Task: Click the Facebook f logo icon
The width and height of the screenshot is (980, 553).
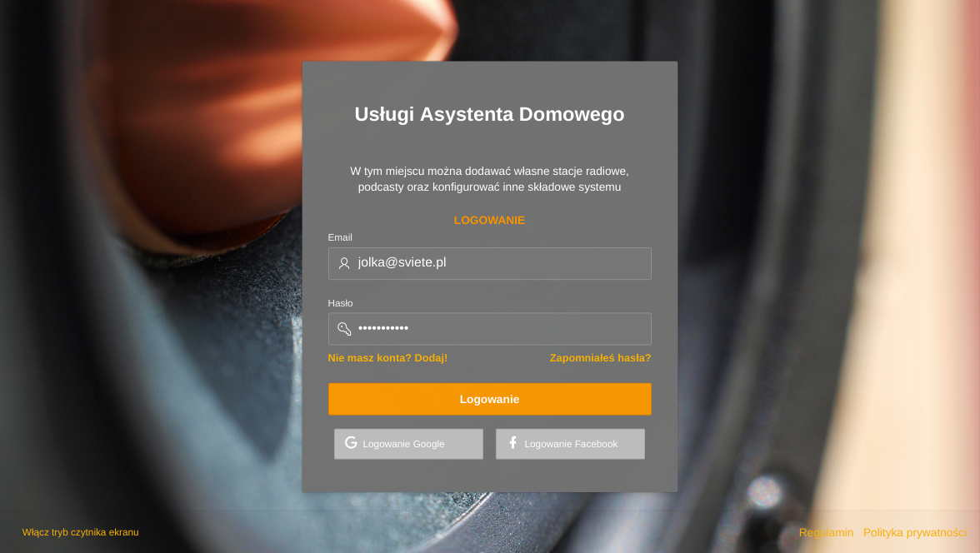Action: coord(512,442)
